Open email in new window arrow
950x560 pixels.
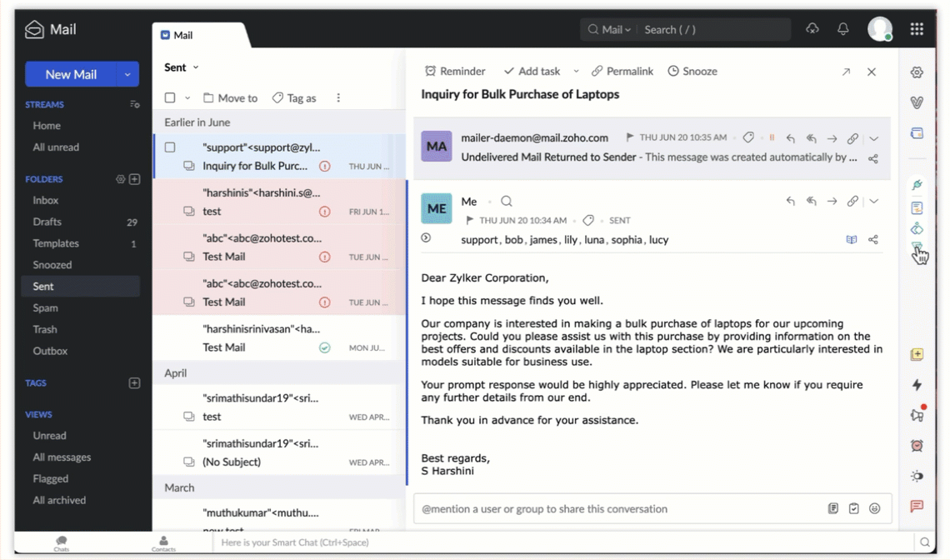tap(846, 72)
